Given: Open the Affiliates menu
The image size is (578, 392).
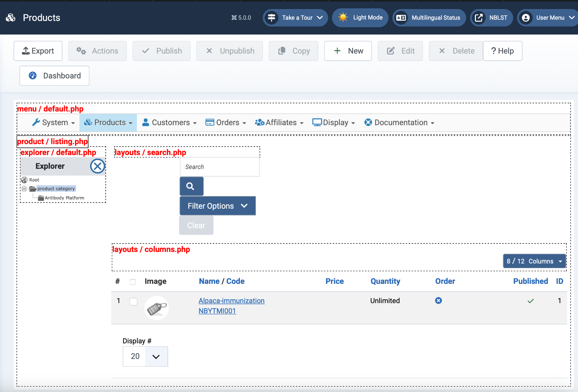Looking at the screenshot, I should (279, 123).
